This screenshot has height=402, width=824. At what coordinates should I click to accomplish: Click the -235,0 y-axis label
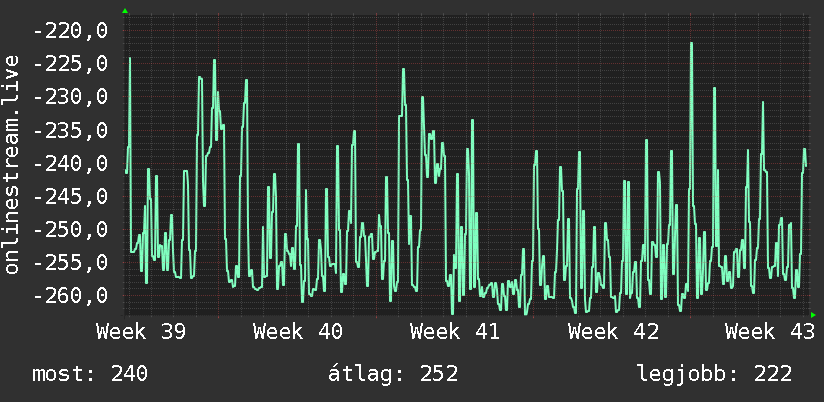pyautogui.click(x=70, y=130)
